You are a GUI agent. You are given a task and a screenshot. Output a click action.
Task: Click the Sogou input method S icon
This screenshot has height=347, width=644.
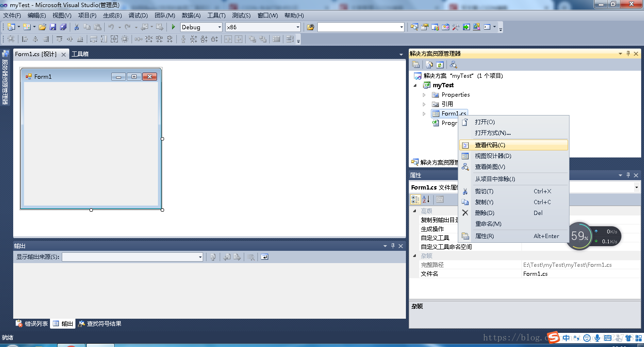point(553,338)
